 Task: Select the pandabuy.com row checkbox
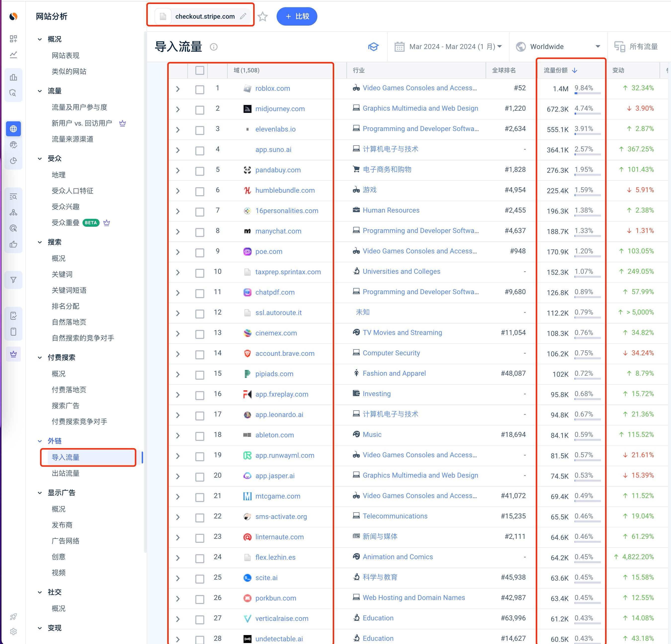tap(200, 171)
